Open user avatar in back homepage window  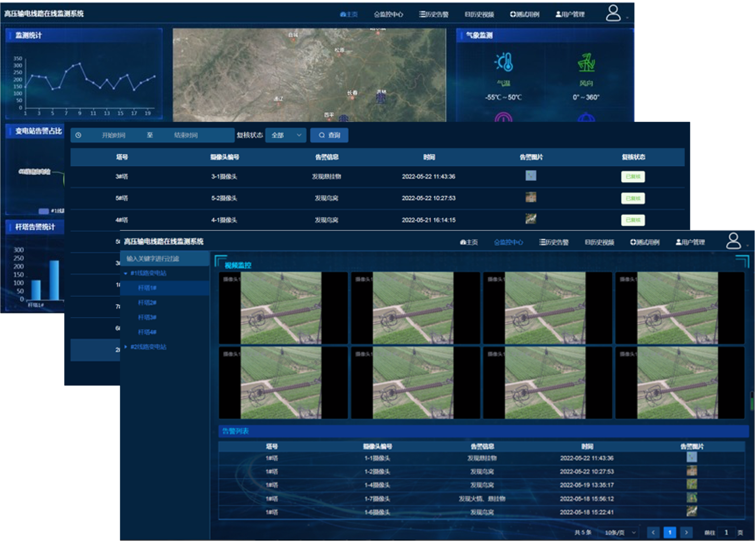[613, 13]
